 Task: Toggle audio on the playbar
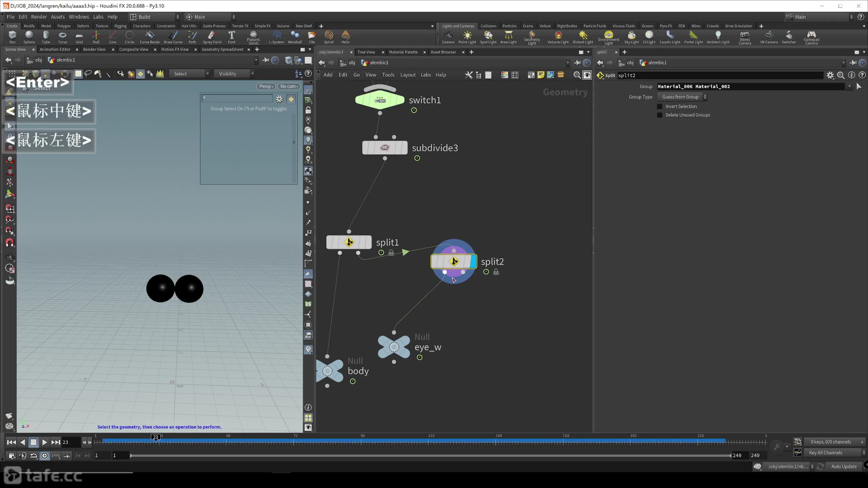(23, 456)
